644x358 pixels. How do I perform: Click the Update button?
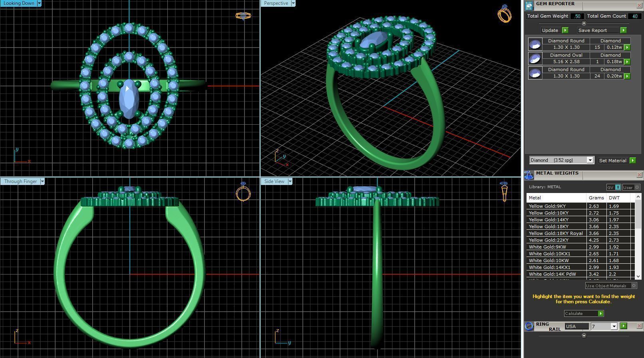[550, 30]
